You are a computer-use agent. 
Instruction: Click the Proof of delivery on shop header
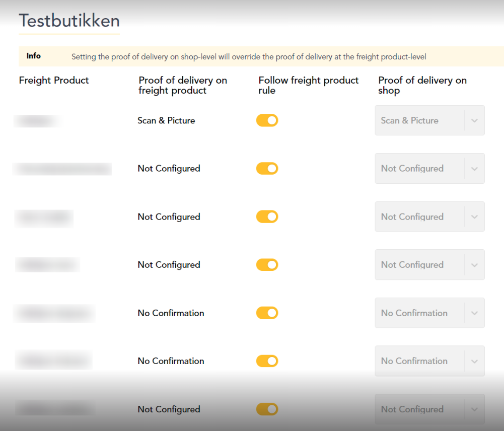(x=422, y=85)
